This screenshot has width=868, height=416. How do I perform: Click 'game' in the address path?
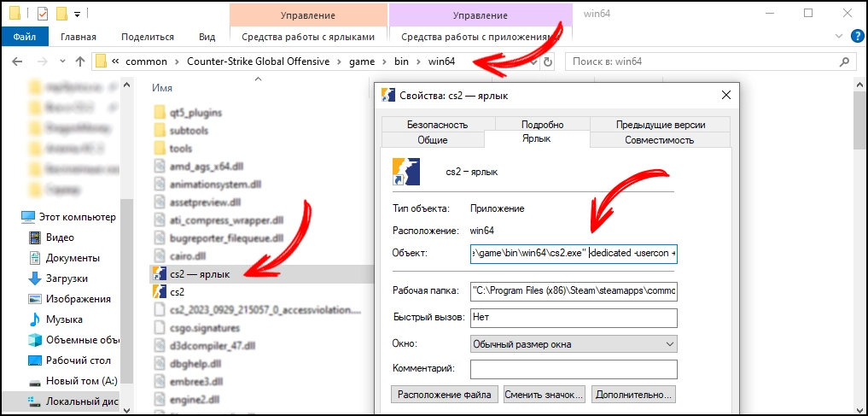pos(362,62)
